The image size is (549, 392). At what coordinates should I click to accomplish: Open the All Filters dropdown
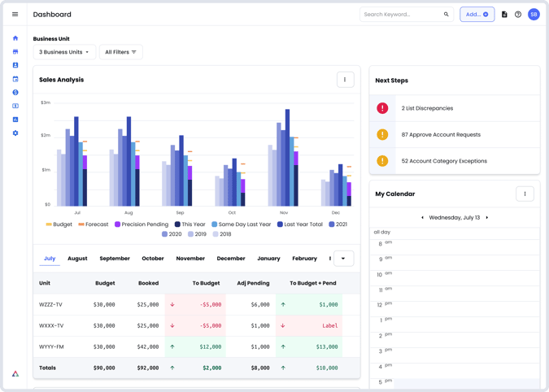121,52
